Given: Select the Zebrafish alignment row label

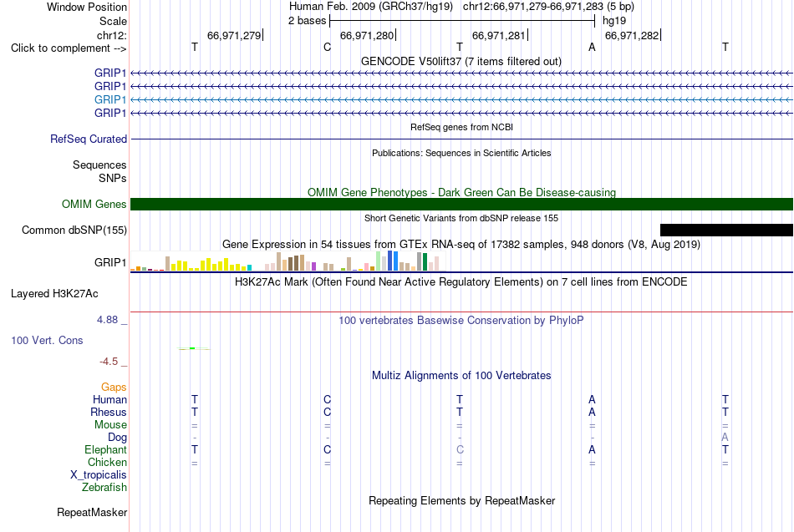Looking at the screenshot, I should [x=104, y=487].
